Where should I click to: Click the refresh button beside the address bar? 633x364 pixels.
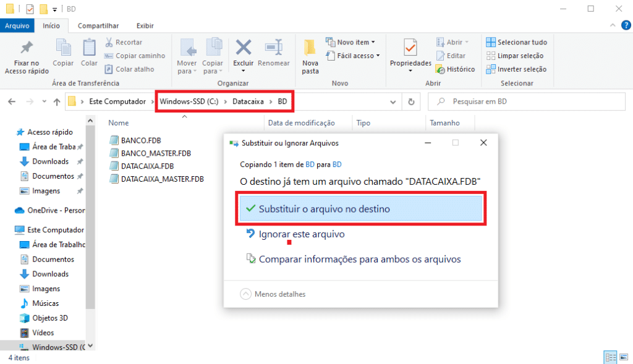[411, 101]
